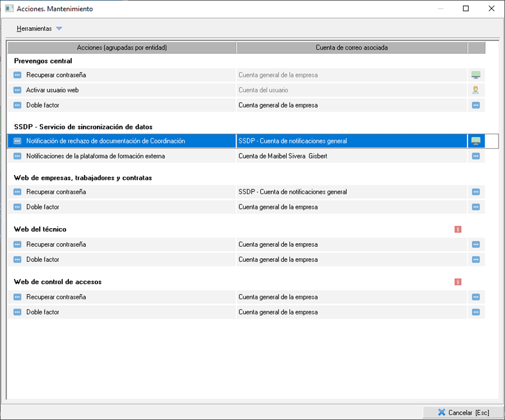Click the SSDP - Servicio de sincronización de datos group
Screen dimensions: 505x420
(x=83, y=127)
